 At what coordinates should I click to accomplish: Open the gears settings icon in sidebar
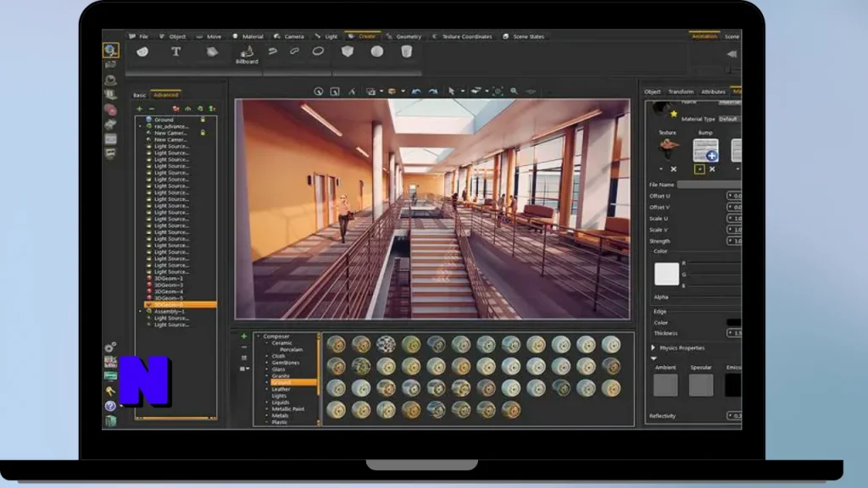[111, 347]
